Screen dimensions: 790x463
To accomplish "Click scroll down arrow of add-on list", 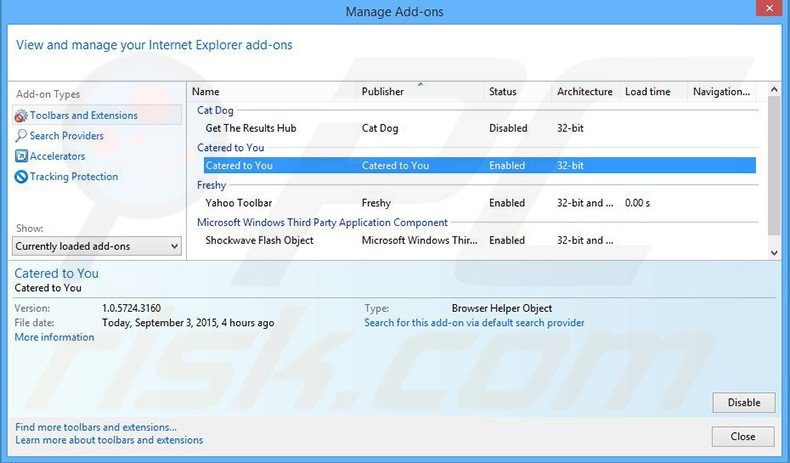I will [774, 253].
